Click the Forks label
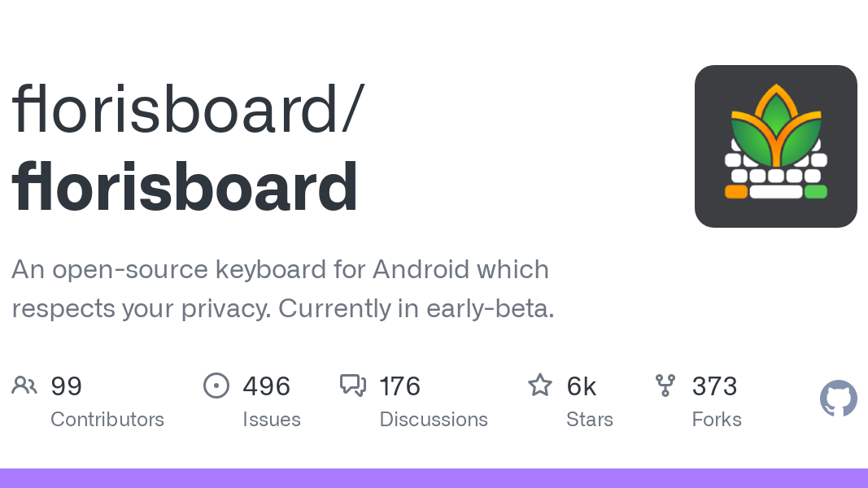Viewport: 868px width, 488px height. click(717, 420)
